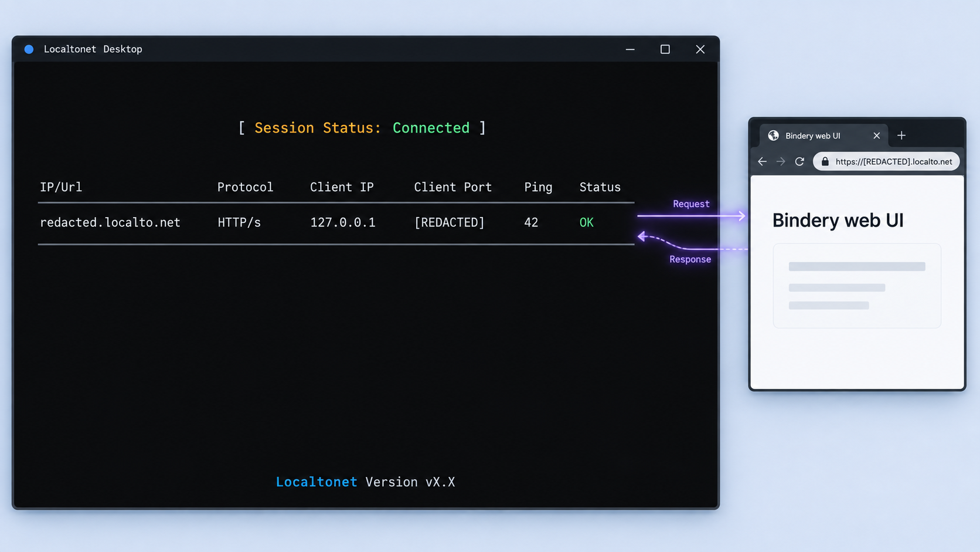Screen dimensions: 980x552
Task: Click the placeholder content card in browser
Action: (x=857, y=286)
